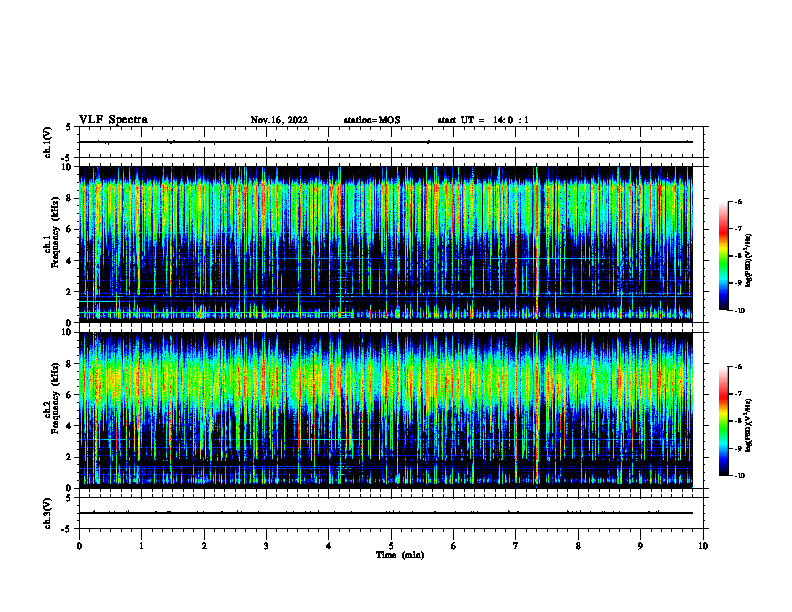Click the ch.2 spectrogram color scale bar
This screenshot has height=612, width=792.
(x=723, y=421)
